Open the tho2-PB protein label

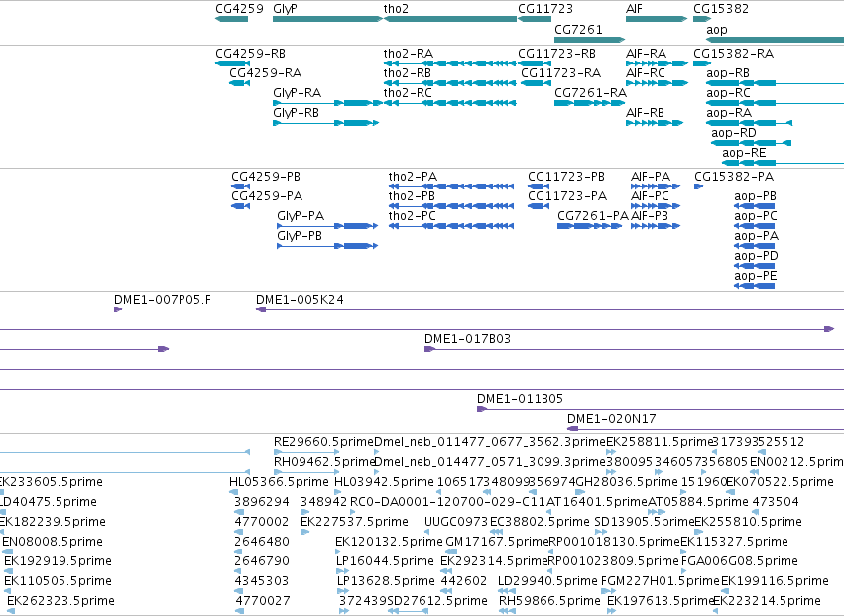[412, 196]
